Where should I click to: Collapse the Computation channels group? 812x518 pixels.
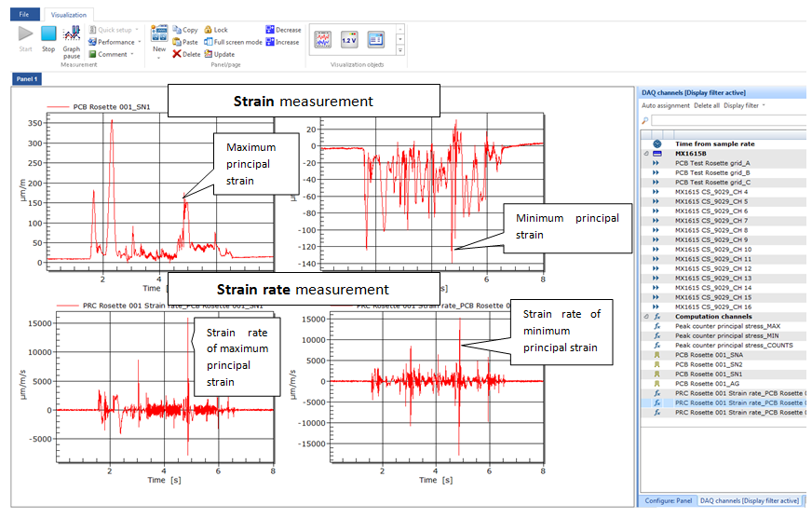click(645, 317)
